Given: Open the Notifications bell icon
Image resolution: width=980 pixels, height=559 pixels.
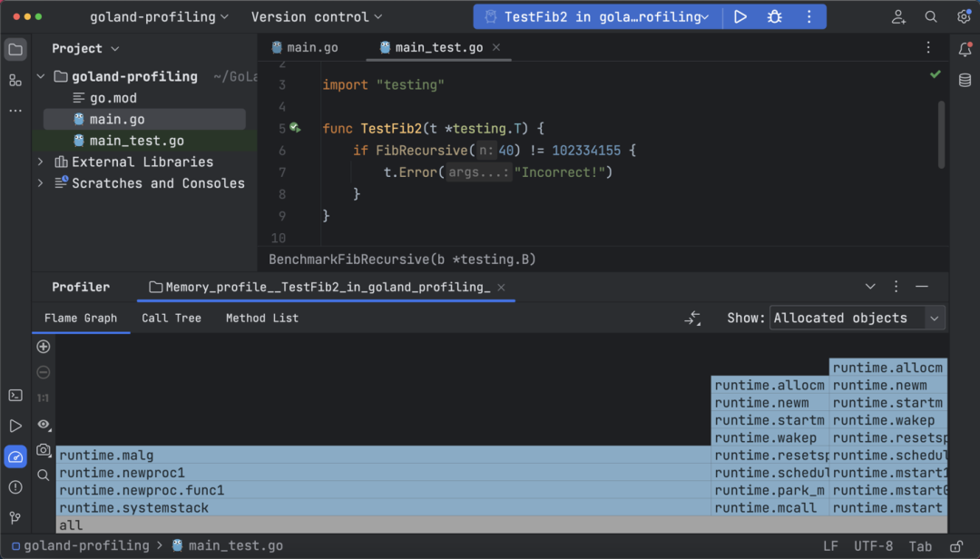Looking at the screenshot, I should pos(965,49).
